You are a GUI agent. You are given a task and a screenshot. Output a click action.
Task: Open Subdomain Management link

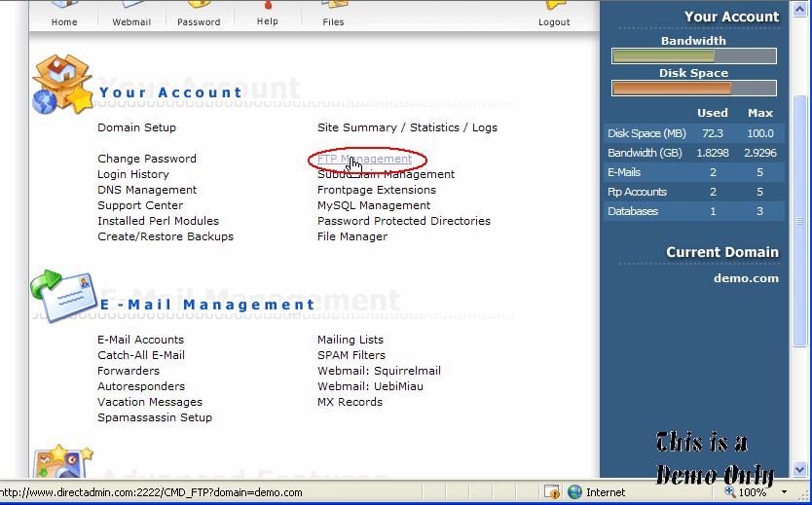pyautogui.click(x=386, y=174)
